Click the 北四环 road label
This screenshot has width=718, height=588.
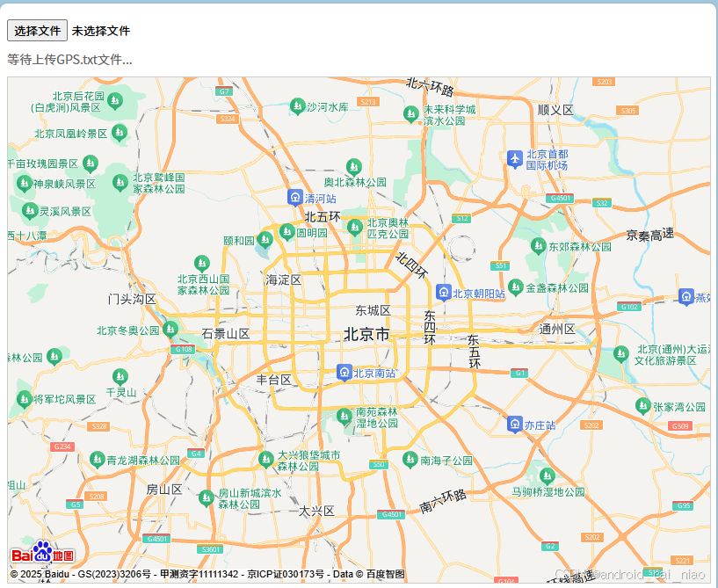click(x=411, y=265)
